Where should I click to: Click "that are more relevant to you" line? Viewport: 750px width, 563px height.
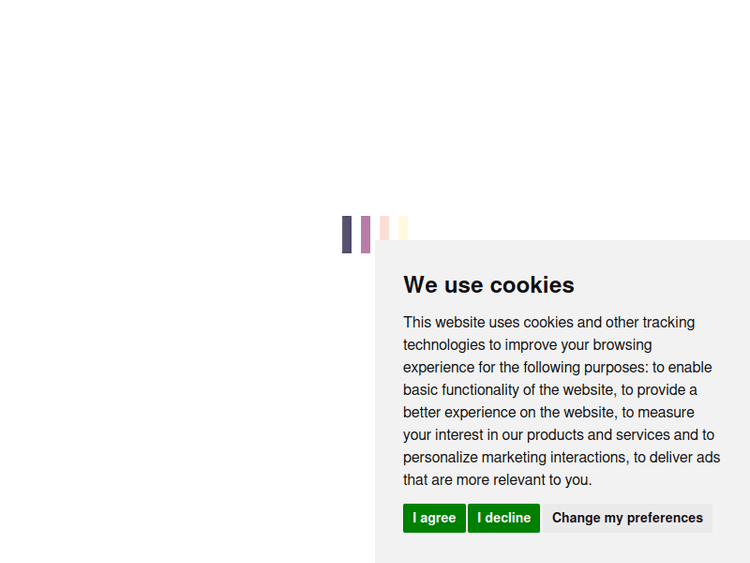(x=497, y=480)
